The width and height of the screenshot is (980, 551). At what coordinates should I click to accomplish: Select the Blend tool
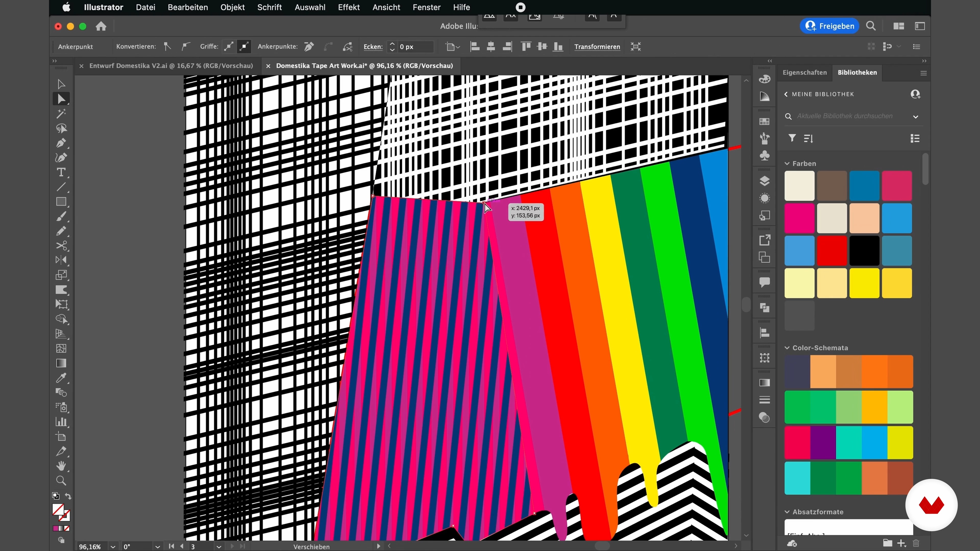click(x=61, y=392)
